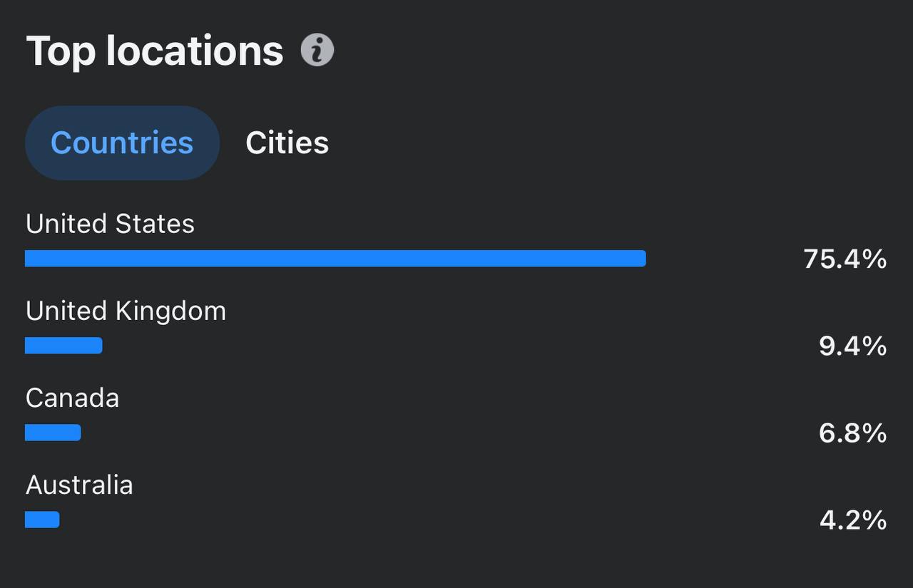Click the United Kingdom blue bar
913x588 pixels.
pyautogui.click(x=63, y=346)
